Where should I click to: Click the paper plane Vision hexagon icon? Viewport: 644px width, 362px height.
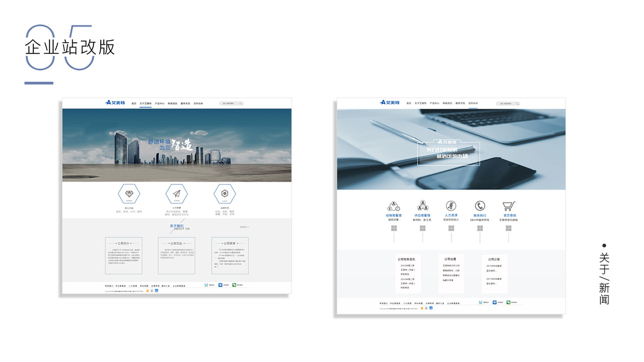[177, 194]
